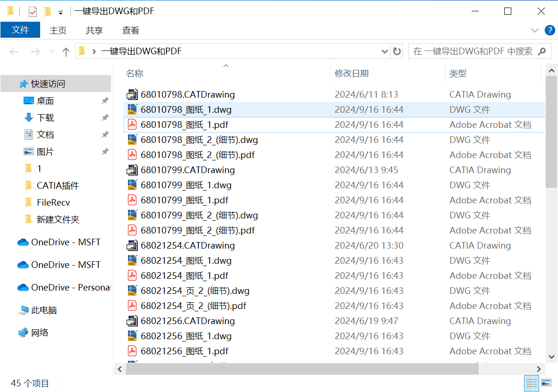
Task: Switch to the 查看 ribbon tab
Action: (130, 30)
